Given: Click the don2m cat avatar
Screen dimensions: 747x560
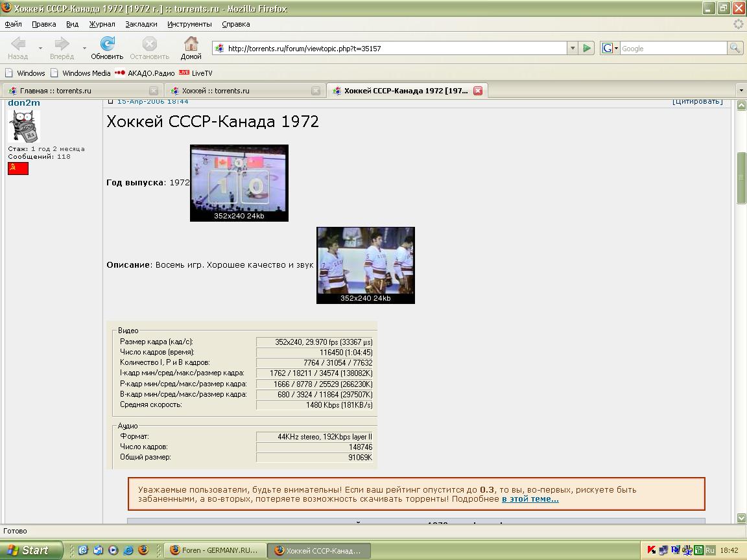Looking at the screenshot, I should tap(24, 126).
